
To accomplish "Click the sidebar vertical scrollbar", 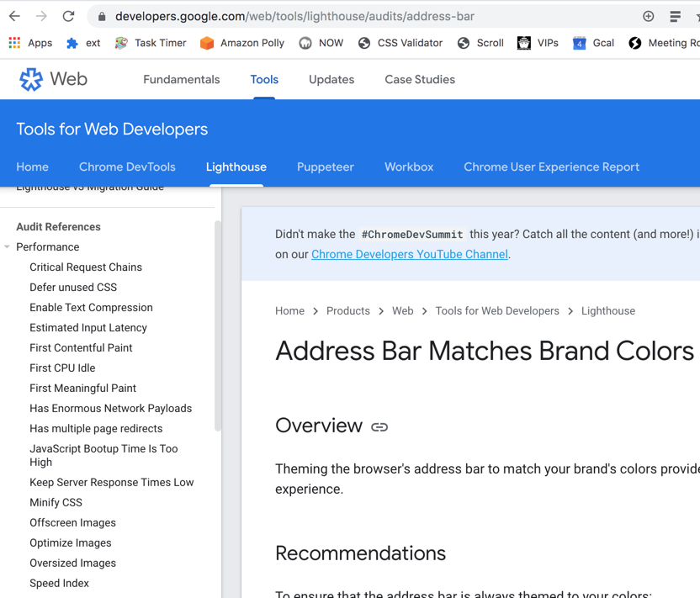I will 218,325.
